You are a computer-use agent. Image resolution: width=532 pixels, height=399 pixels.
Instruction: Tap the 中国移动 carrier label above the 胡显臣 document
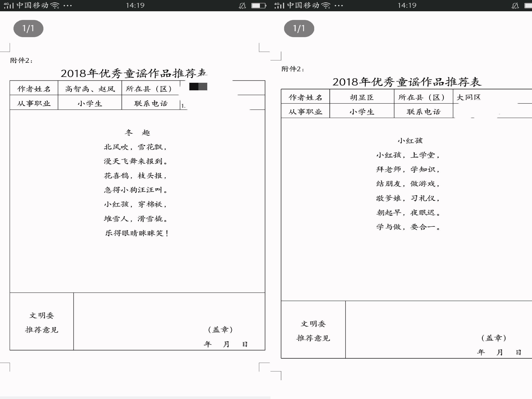pos(303,5)
